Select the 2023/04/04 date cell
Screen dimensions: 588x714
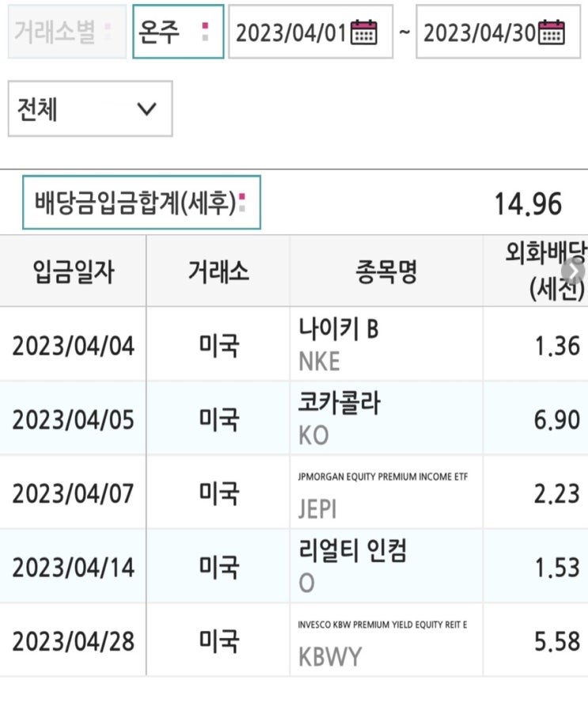[x=74, y=345]
